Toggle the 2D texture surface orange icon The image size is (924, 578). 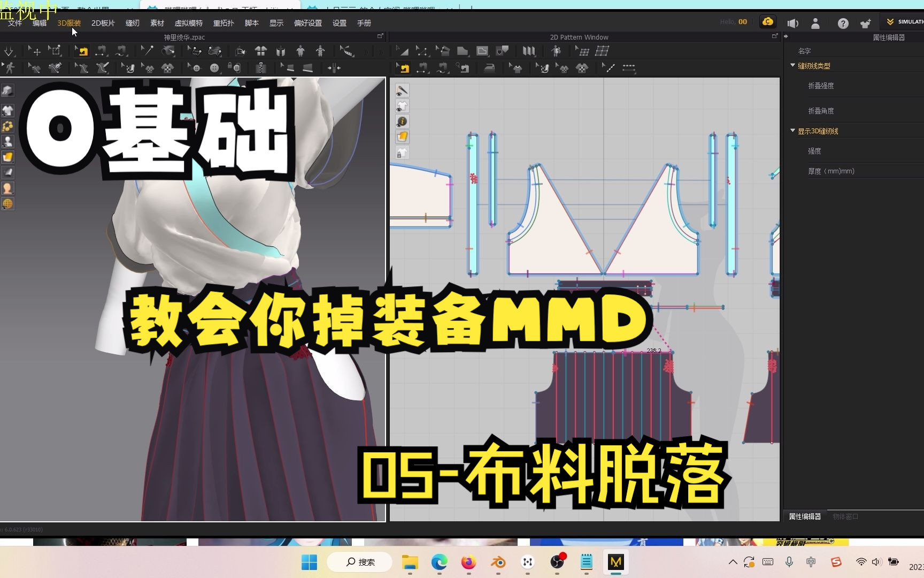(x=402, y=137)
